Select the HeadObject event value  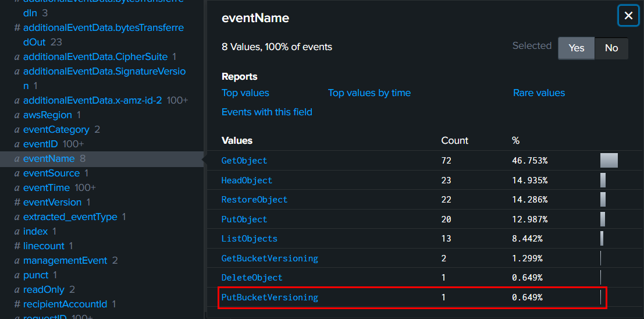pos(247,180)
